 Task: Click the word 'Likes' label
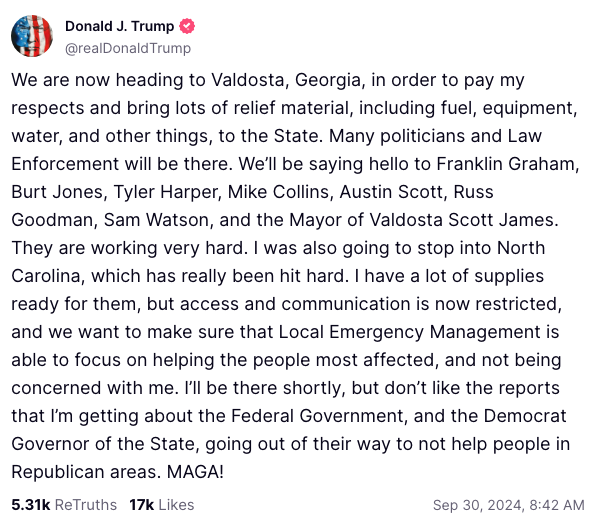[x=176, y=505]
